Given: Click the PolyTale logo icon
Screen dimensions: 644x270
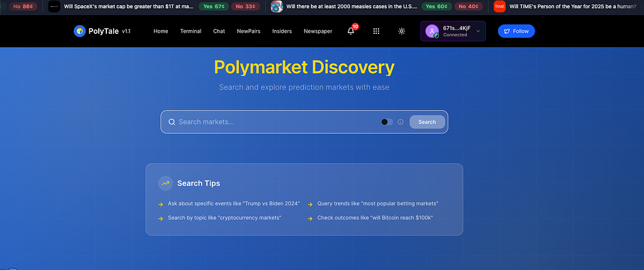Looking at the screenshot, I should (80, 31).
